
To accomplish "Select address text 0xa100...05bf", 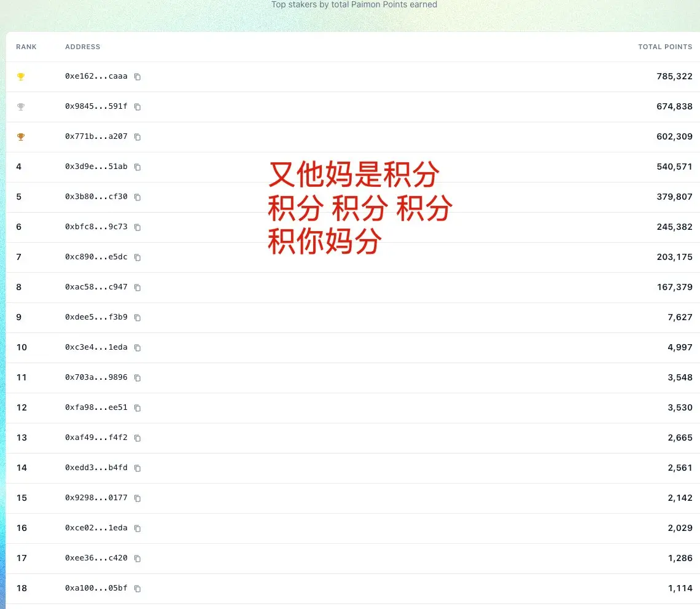I will coord(96,588).
